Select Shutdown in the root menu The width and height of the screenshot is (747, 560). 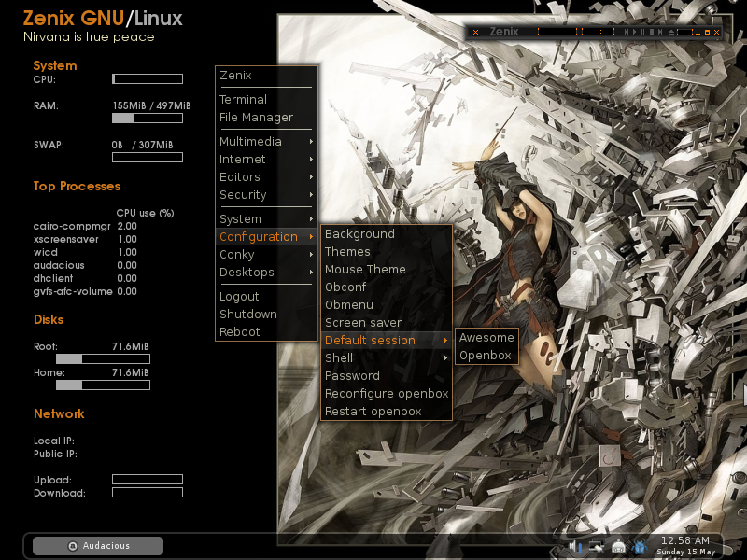tap(266, 314)
